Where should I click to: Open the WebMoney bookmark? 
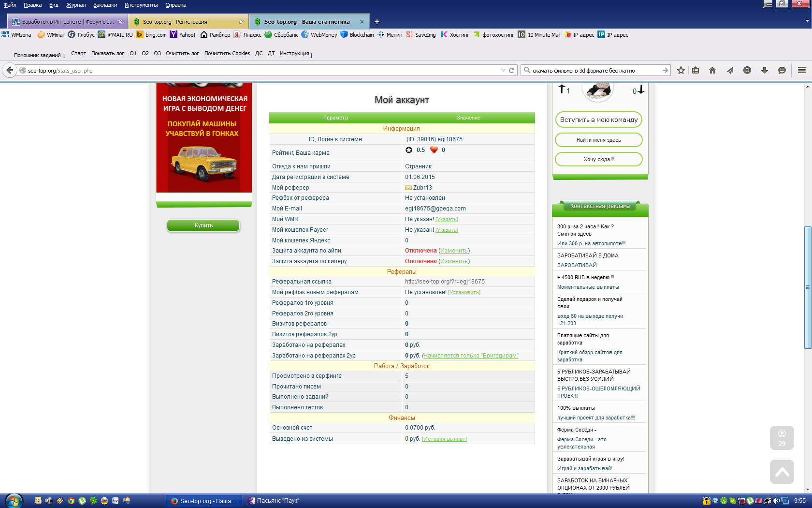319,35
